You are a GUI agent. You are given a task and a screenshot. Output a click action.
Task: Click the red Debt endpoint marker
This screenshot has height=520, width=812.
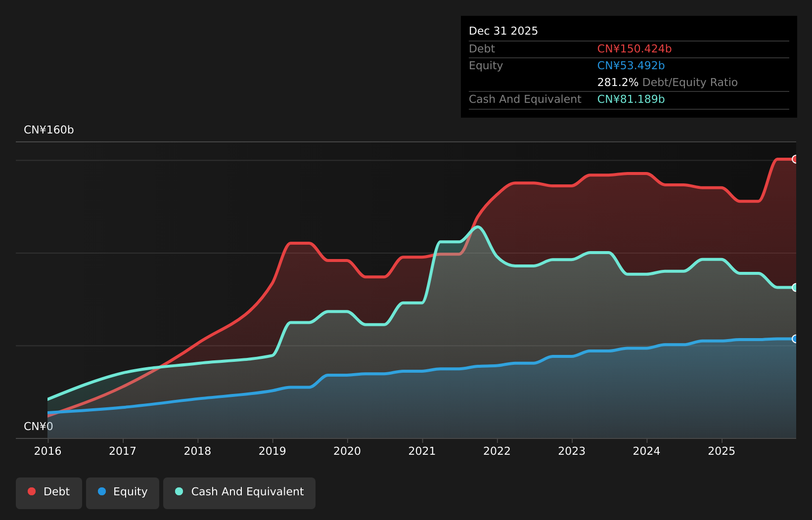pos(795,159)
